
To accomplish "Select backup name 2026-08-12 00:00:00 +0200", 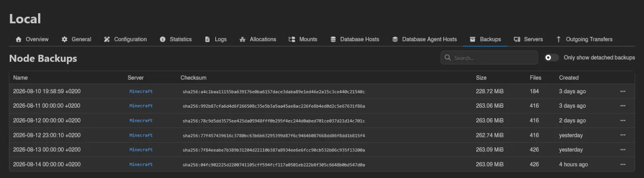I will click(x=47, y=121).
